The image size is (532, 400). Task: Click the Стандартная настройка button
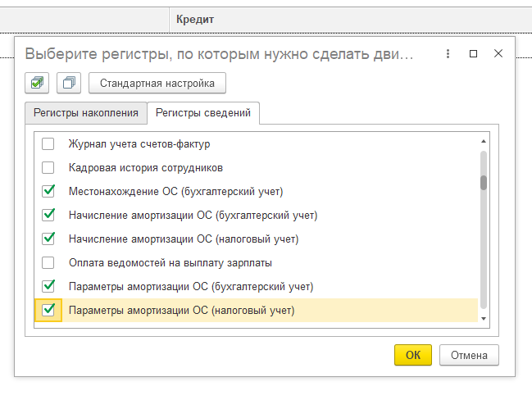pyautogui.click(x=157, y=83)
